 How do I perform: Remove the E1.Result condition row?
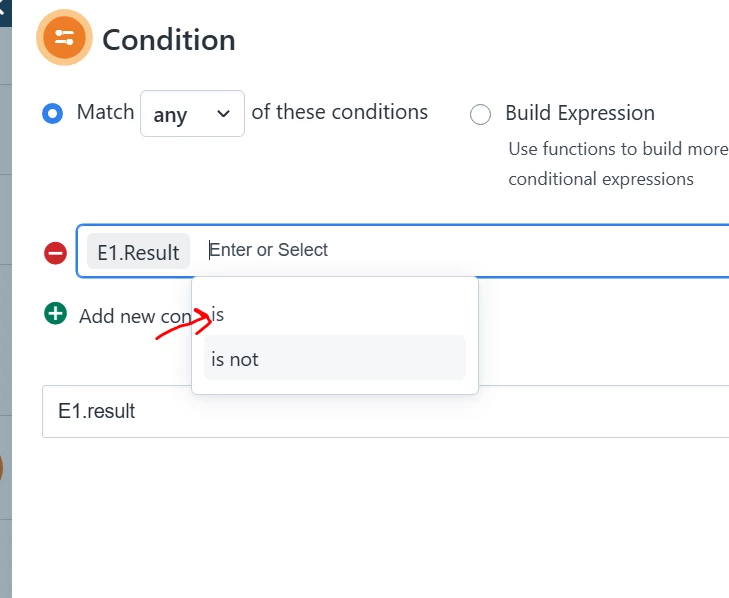pyautogui.click(x=55, y=253)
